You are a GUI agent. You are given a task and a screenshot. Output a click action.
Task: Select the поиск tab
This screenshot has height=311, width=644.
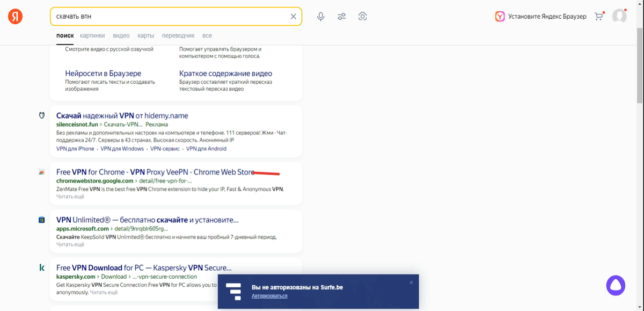pos(65,35)
